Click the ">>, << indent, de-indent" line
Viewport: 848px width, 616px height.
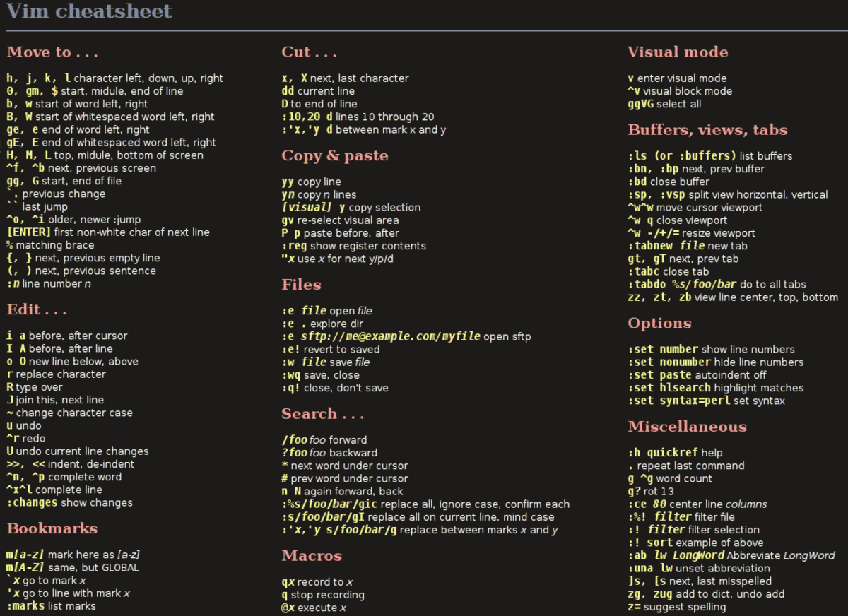pyautogui.click(x=70, y=464)
